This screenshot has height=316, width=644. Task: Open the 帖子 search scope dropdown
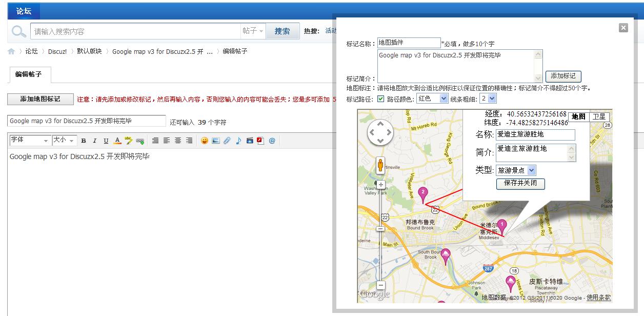pos(253,31)
